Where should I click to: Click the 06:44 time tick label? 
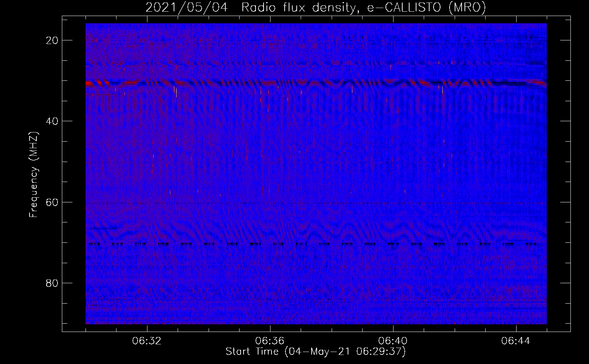(516, 341)
